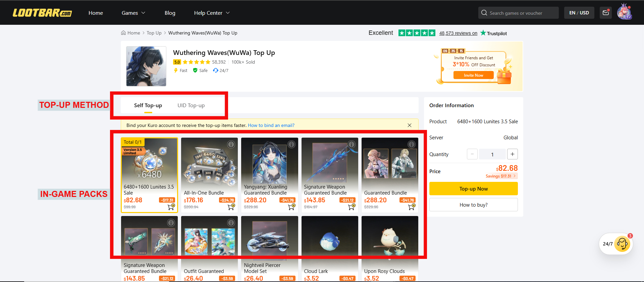This screenshot has height=282, width=644.
Task: Add All-In-One Bundle to cart
Action: [231, 207]
